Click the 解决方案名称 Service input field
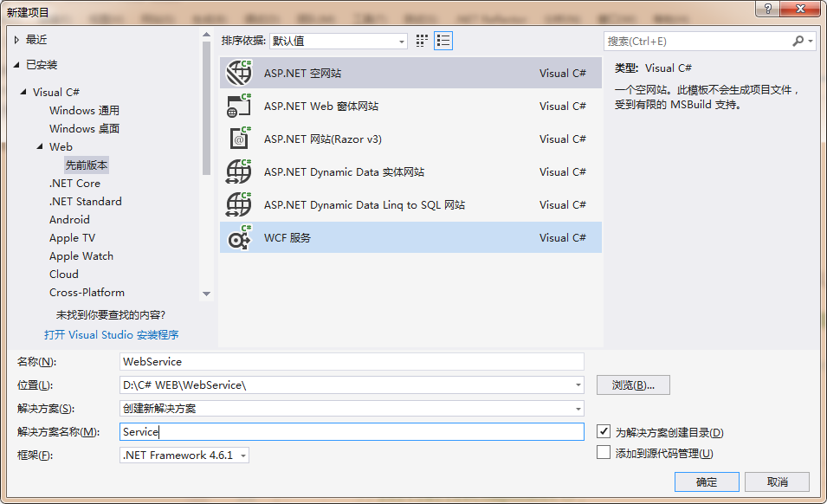 pyautogui.click(x=352, y=432)
